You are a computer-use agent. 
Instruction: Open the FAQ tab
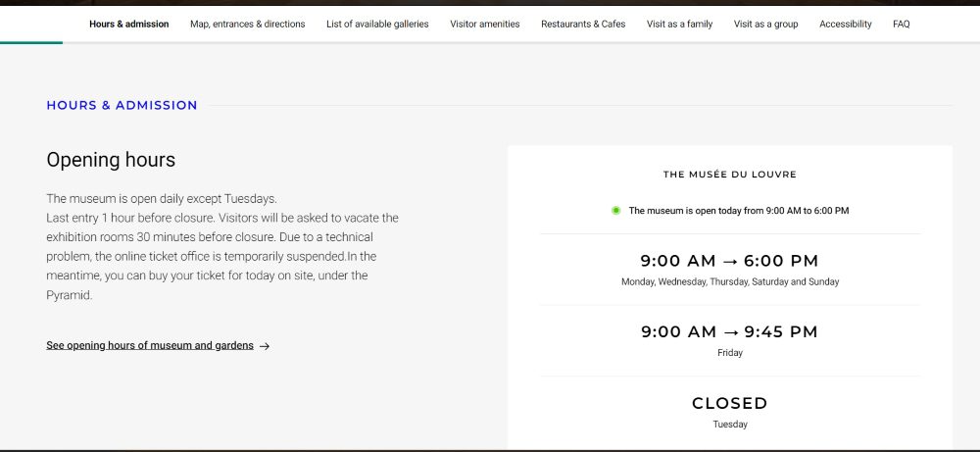[x=901, y=25]
